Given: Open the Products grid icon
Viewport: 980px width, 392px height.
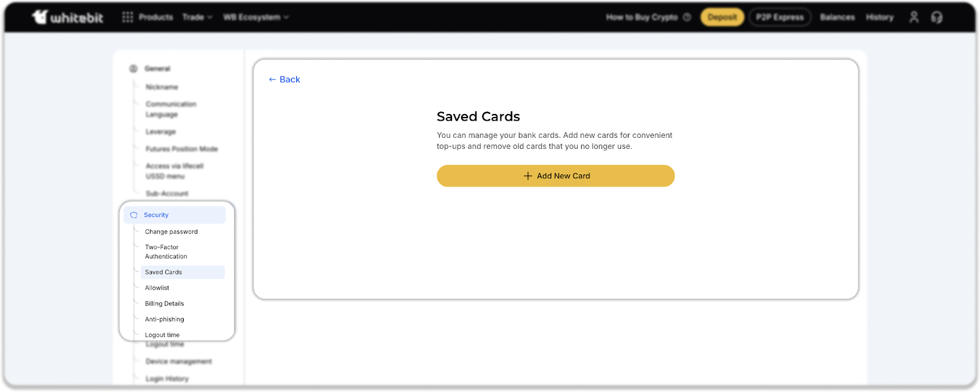Looking at the screenshot, I should click(x=127, y=17).
